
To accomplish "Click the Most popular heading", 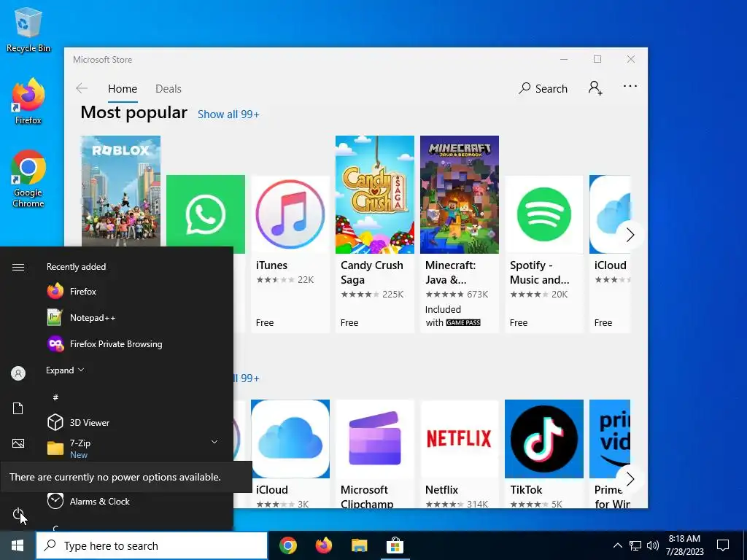I will [134, 113].
